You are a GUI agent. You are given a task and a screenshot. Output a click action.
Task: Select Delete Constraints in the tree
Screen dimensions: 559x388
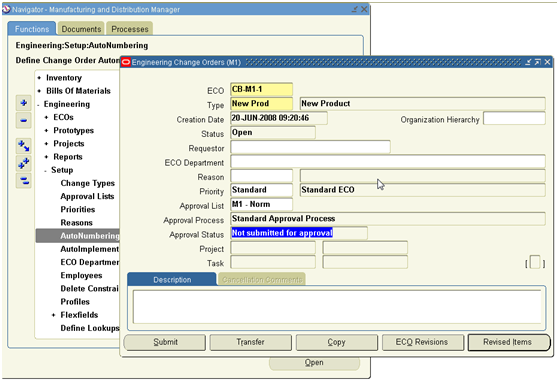(89, 289)
